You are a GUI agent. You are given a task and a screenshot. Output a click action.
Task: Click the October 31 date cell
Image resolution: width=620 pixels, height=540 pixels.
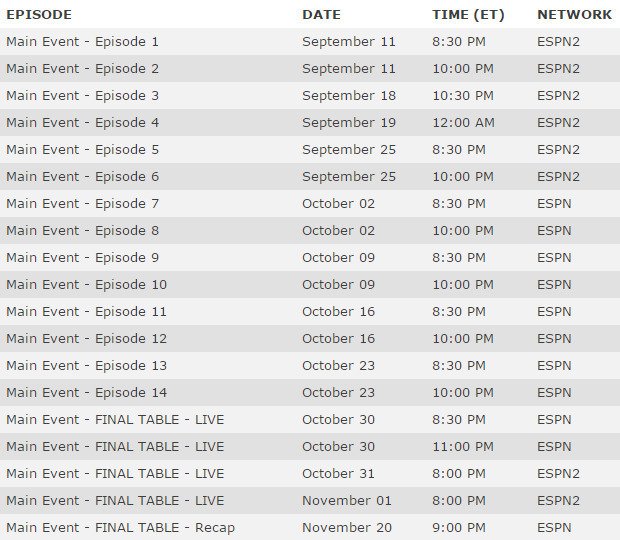pos(338,474)
